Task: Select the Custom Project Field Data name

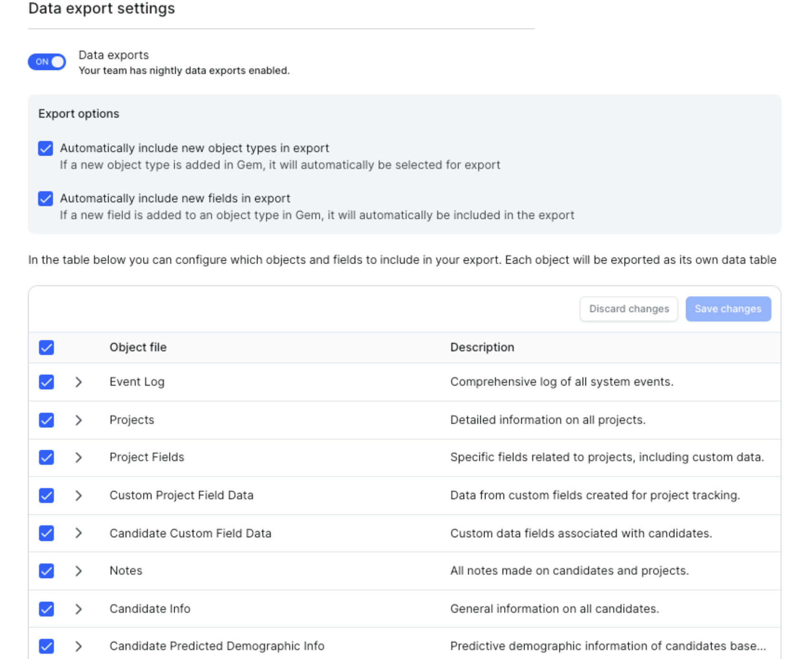Action: coord(181,495)
